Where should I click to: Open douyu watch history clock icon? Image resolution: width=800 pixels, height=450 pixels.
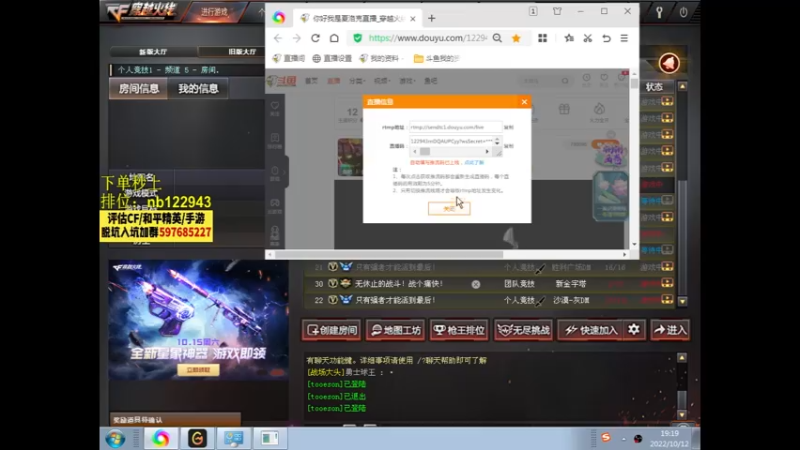click(586, 78)
